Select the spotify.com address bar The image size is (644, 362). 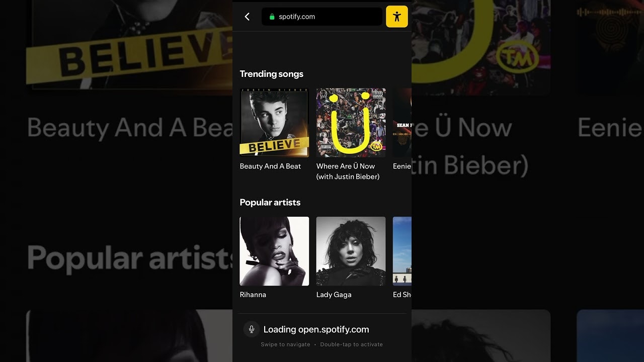pyautogui.click(x=322, y=17)
